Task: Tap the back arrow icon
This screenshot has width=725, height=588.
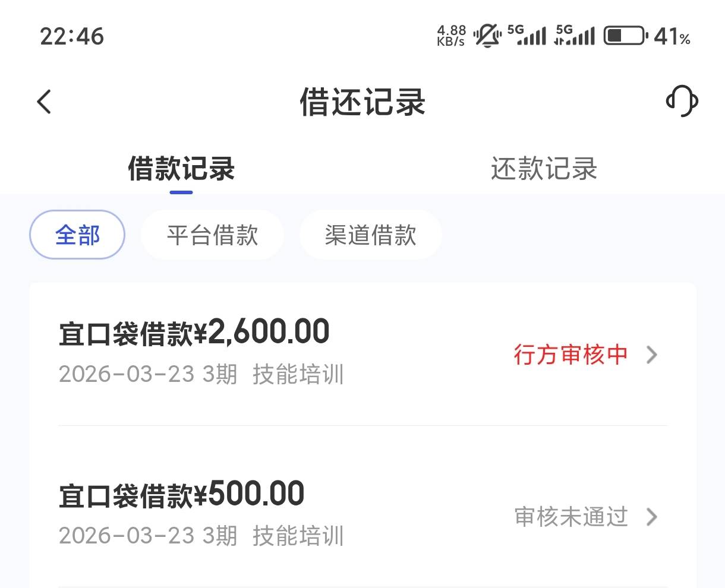Action: pyautogui.click(x=45, y=102)
